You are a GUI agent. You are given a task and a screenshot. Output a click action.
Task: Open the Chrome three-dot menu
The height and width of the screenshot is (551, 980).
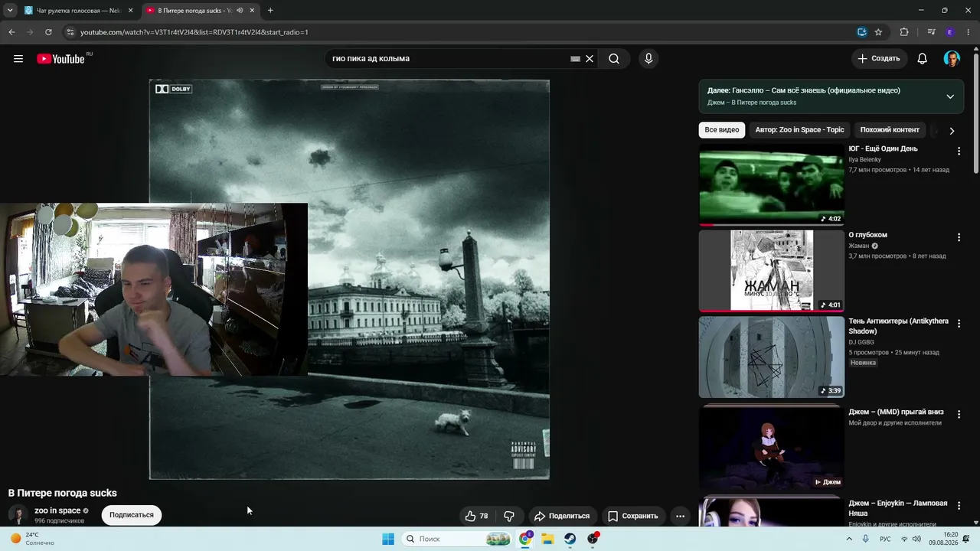(x=968, y=32)
